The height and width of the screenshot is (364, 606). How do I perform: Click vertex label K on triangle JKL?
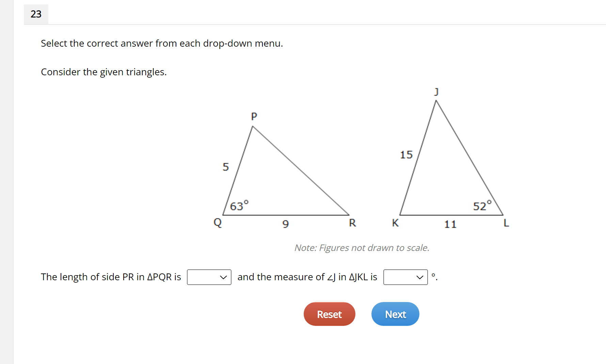click(395, 223)
